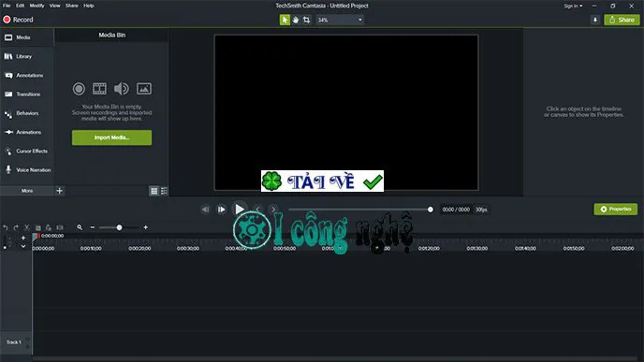This screenshot has width=644, height=362.
Task: Zoom out timeline with minus button
Action: (93, 227)
